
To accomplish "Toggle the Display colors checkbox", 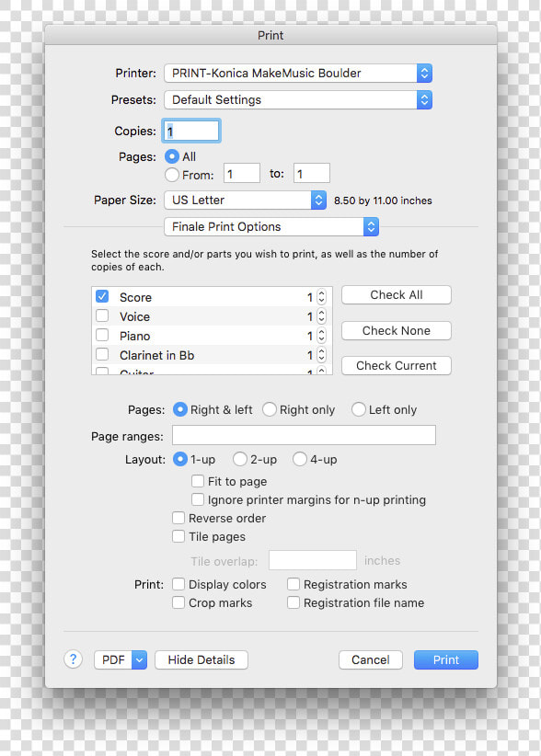I will (178, 584).
